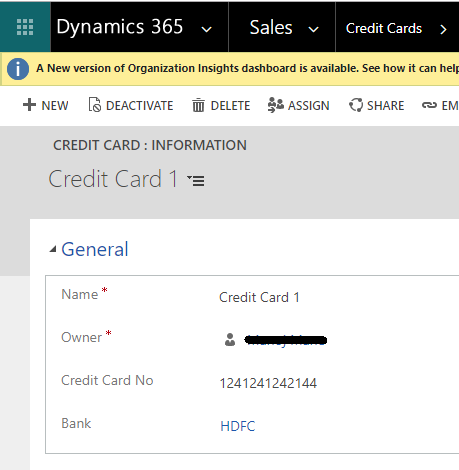Click the Deactivate document icon

point(95,105)
